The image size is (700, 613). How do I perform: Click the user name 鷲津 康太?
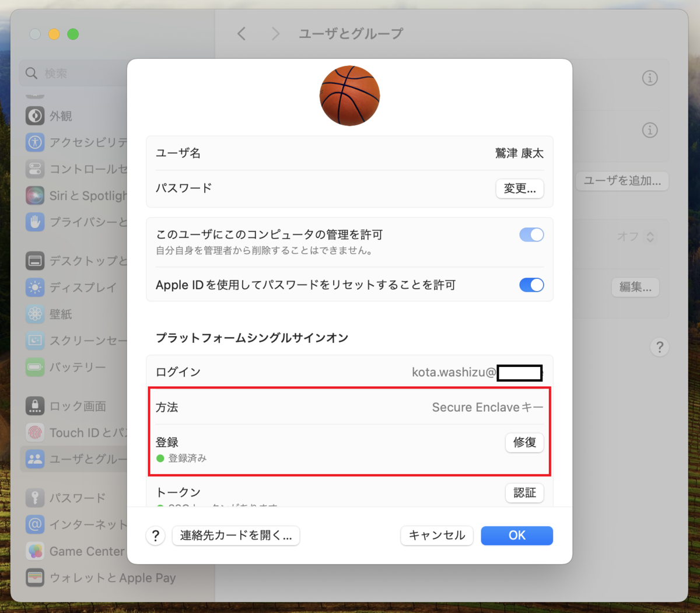click(519, 153)
